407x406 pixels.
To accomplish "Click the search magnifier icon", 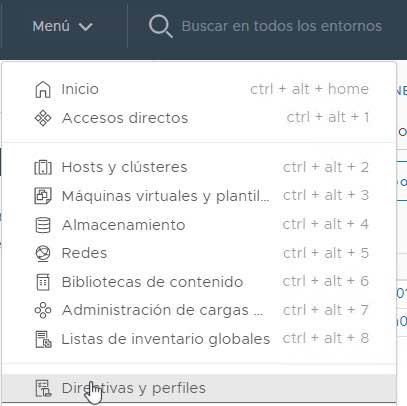I will pos(160,26).
